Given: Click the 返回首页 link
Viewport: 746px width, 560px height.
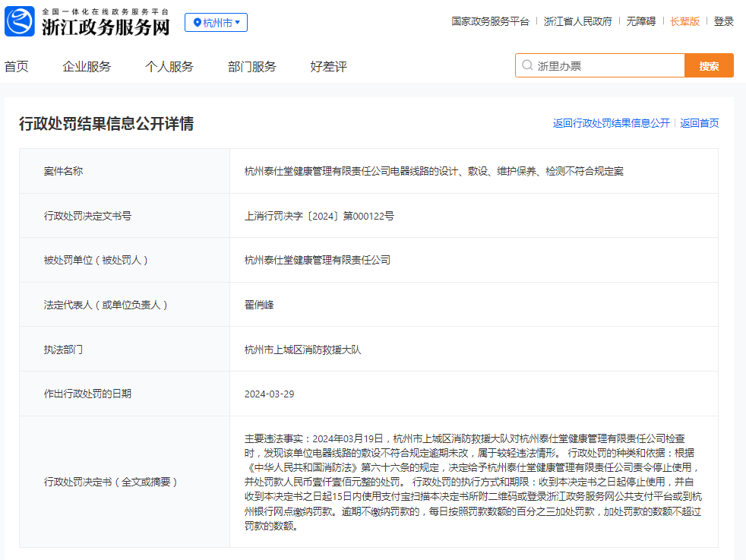Looking at the screenshot, I should [700, 123].
